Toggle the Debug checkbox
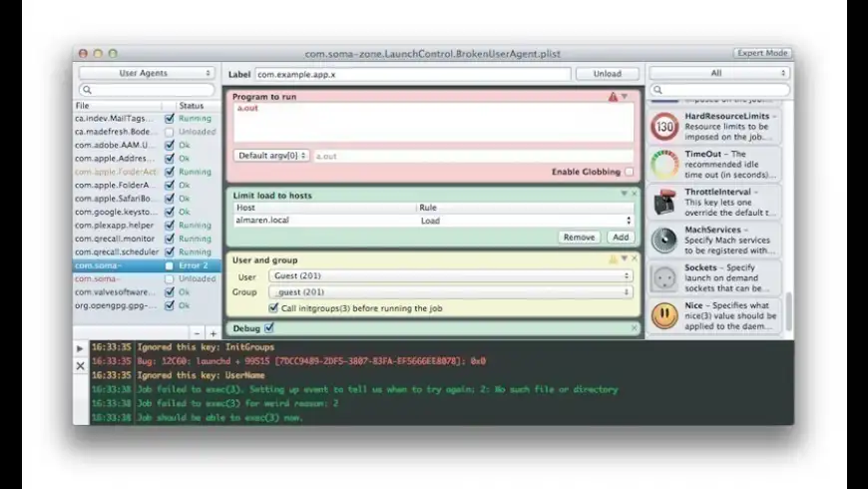Screen dimensions: 868x489 coord(269,328)
